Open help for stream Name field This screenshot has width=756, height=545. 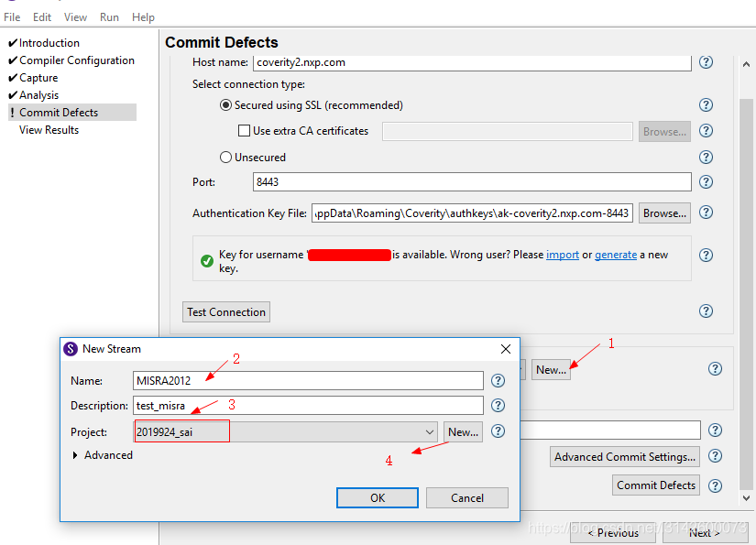[499, 381]
